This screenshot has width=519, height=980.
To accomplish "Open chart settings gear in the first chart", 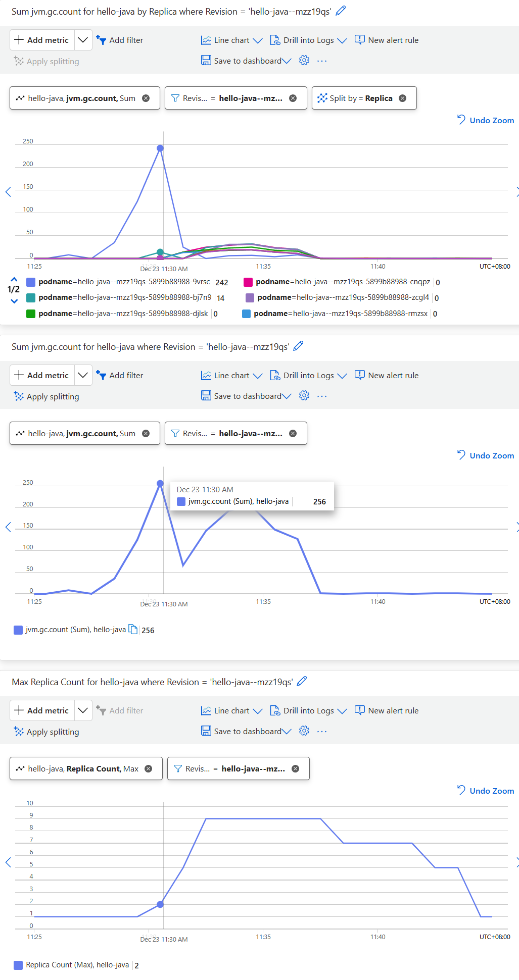I will (304, 61).
